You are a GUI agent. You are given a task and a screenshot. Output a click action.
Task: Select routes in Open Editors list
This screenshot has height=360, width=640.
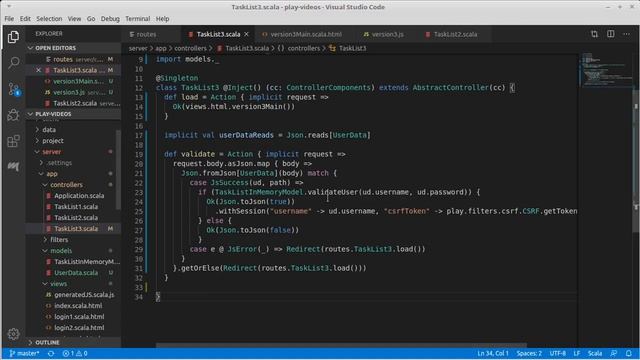point(73,60)
